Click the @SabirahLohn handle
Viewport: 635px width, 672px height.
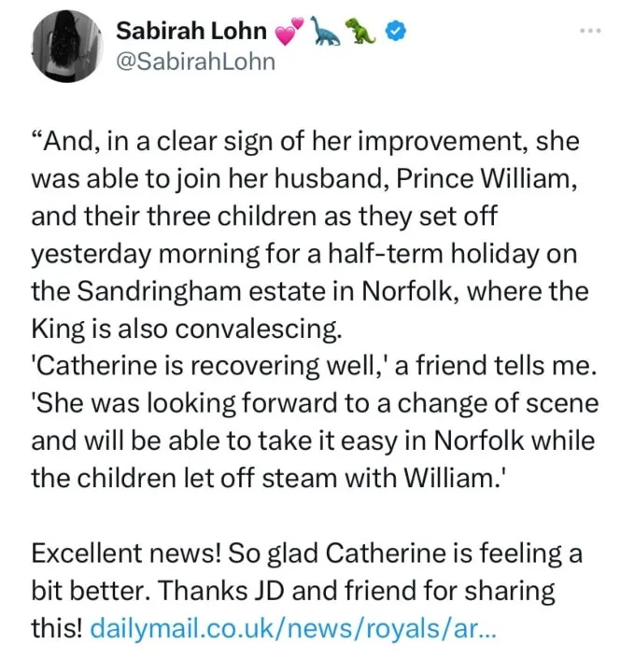195,62
